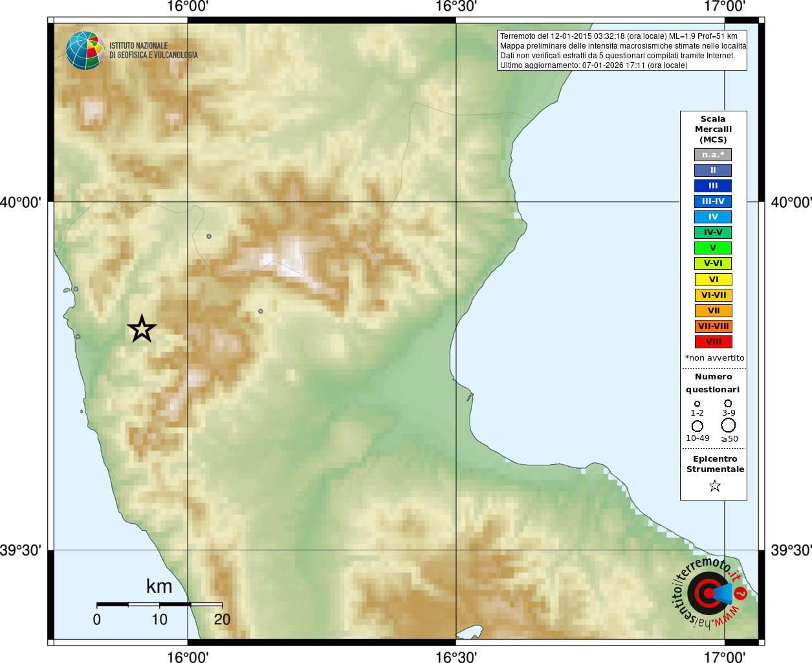Click the III-IV intensity swatch

[x=713, y=201]
